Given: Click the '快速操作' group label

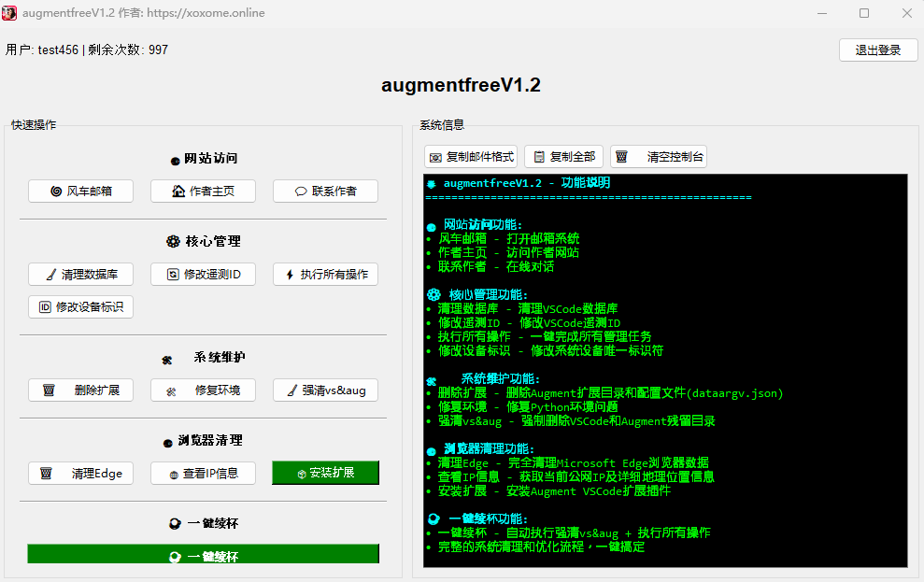Looking at the screenshot, I should point(34,125).
